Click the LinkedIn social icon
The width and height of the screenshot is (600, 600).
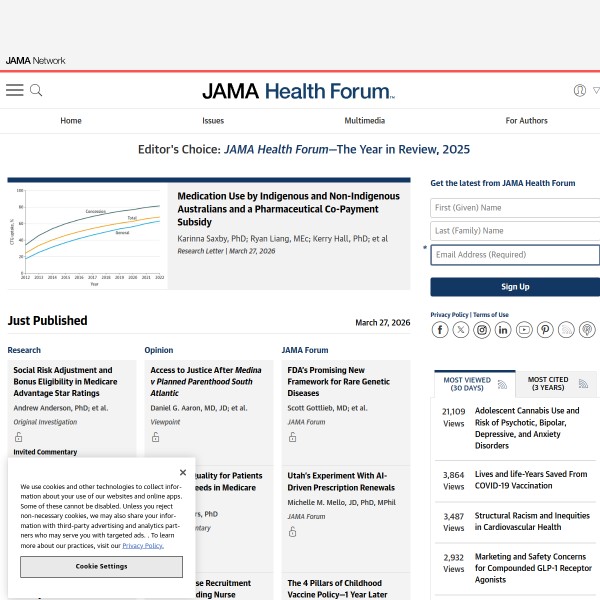coord(503,330)
